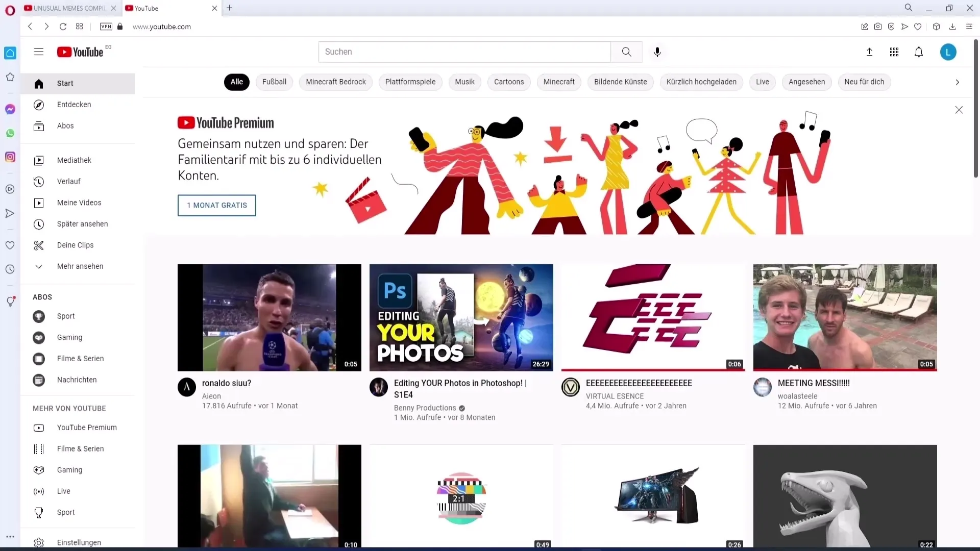Click the Suchen search field

point(464,52)
